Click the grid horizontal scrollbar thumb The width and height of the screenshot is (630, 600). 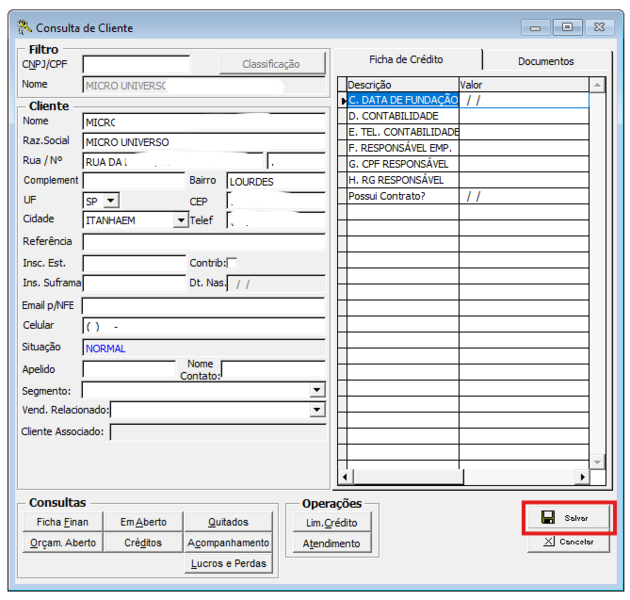pos(408,477)
